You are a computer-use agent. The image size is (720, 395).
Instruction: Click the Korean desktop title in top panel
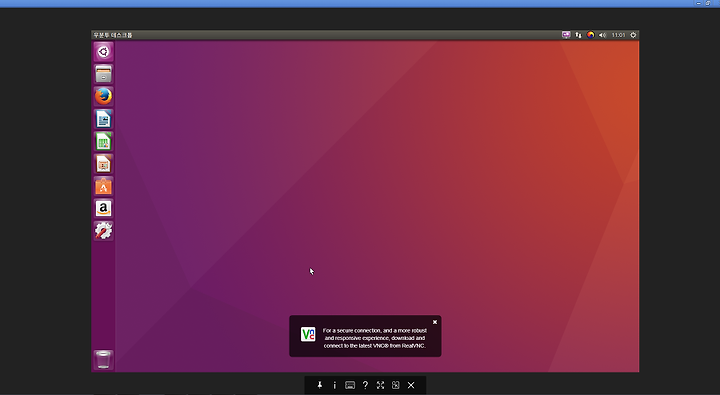tap(113, 35)
